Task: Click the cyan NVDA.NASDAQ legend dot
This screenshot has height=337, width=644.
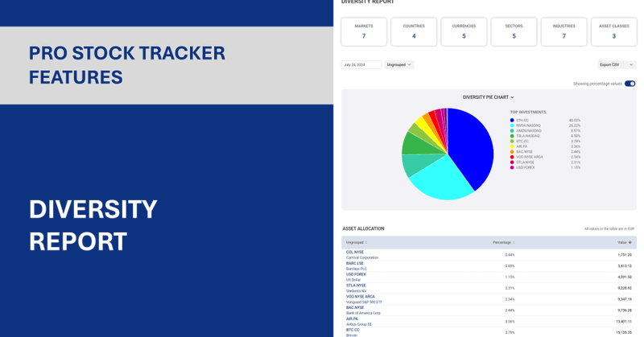Action: [x=512, y=125]
